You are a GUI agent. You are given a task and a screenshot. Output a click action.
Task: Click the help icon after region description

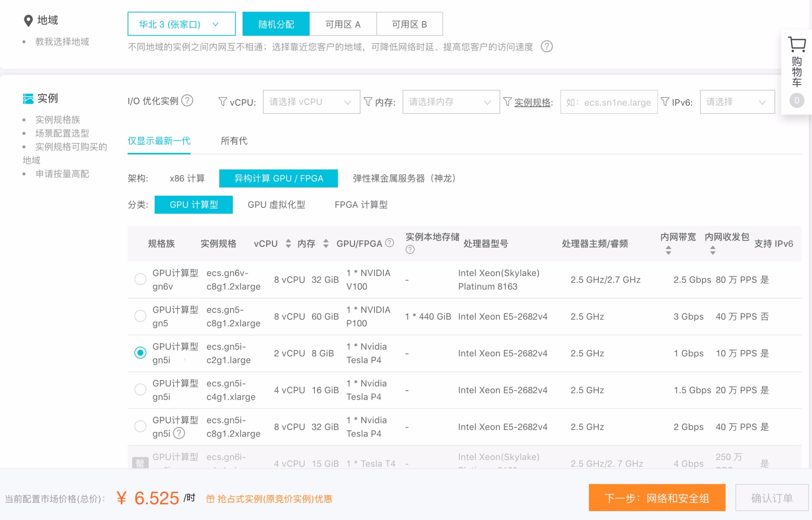click(x=546, y=47)
